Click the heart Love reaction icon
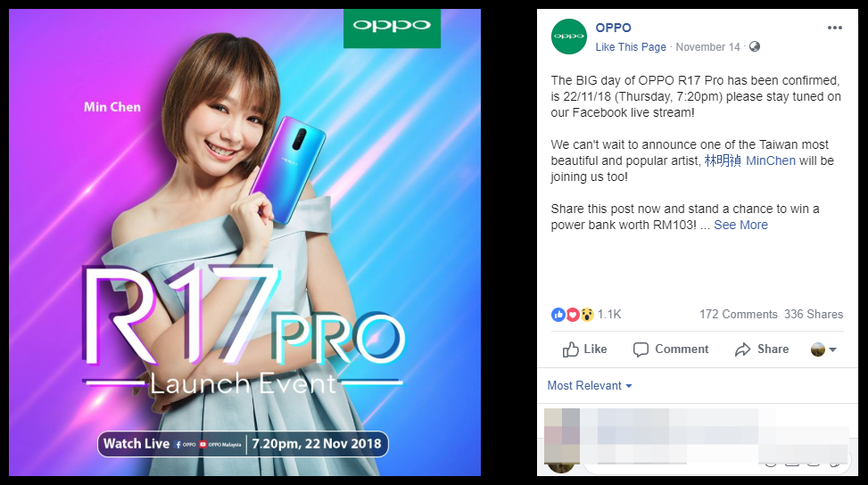 point(573,315)
